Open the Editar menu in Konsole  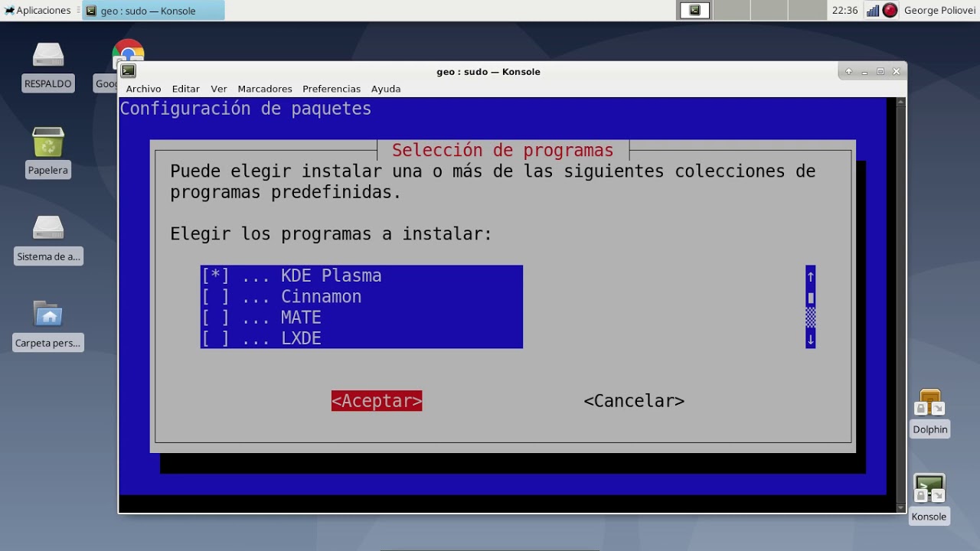185,89
